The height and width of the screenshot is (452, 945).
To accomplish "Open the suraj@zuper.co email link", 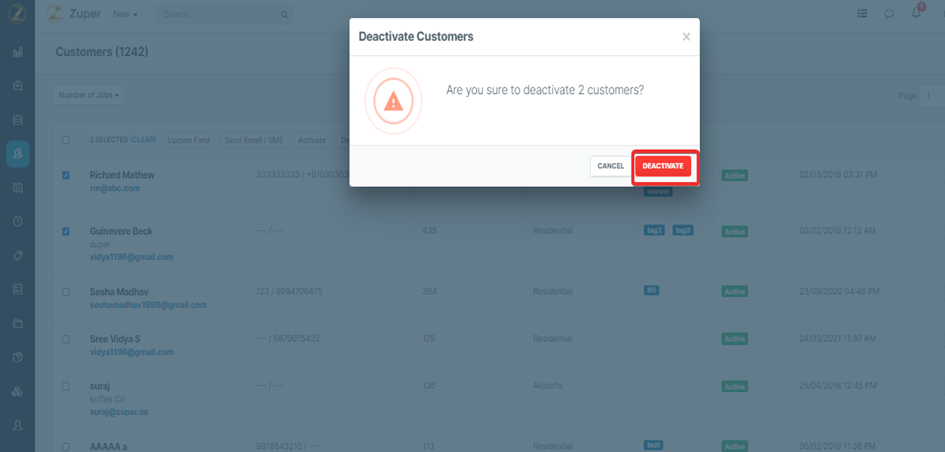I will (119, 412).
